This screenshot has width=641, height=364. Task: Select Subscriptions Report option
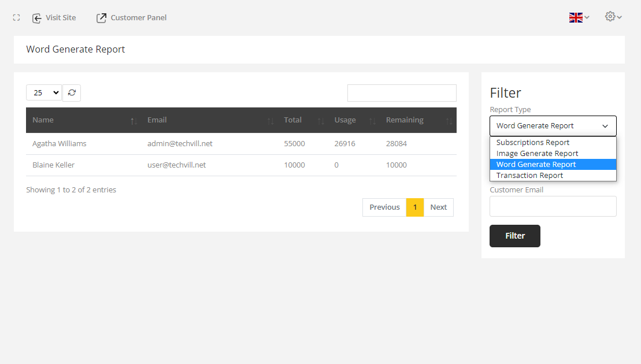(533, 143)
